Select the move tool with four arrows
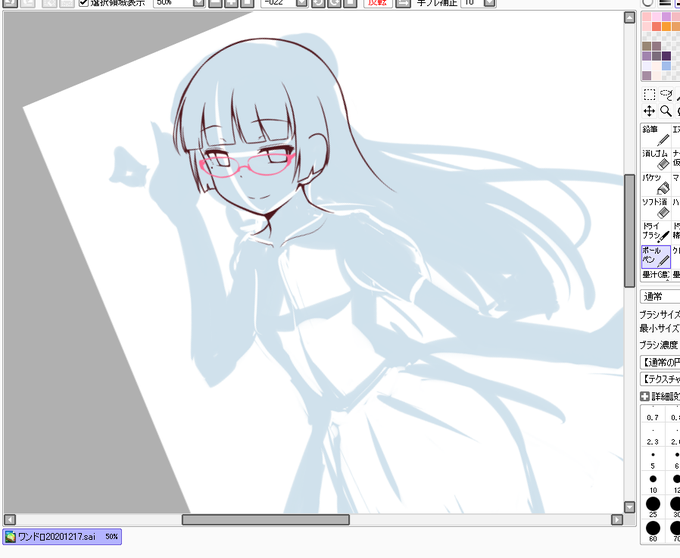Image resolution: width=680 pixels, height=558 pixels. coord(649,111)
